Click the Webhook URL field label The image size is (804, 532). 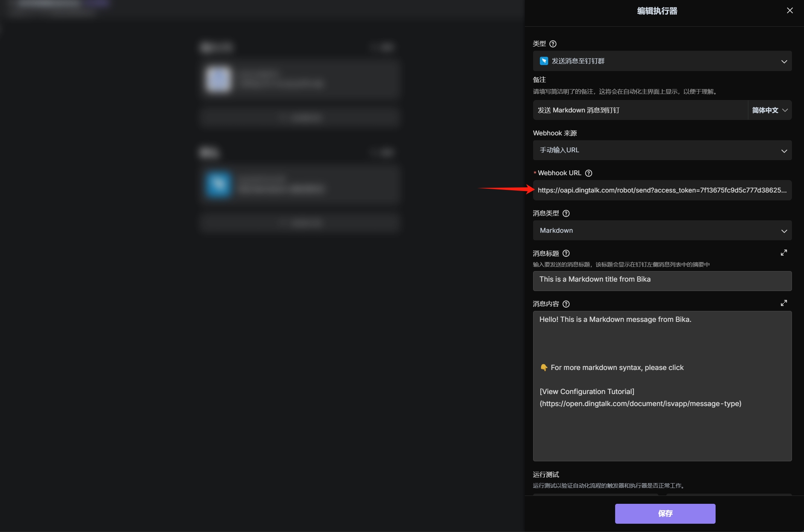click(x=559, y=173)
